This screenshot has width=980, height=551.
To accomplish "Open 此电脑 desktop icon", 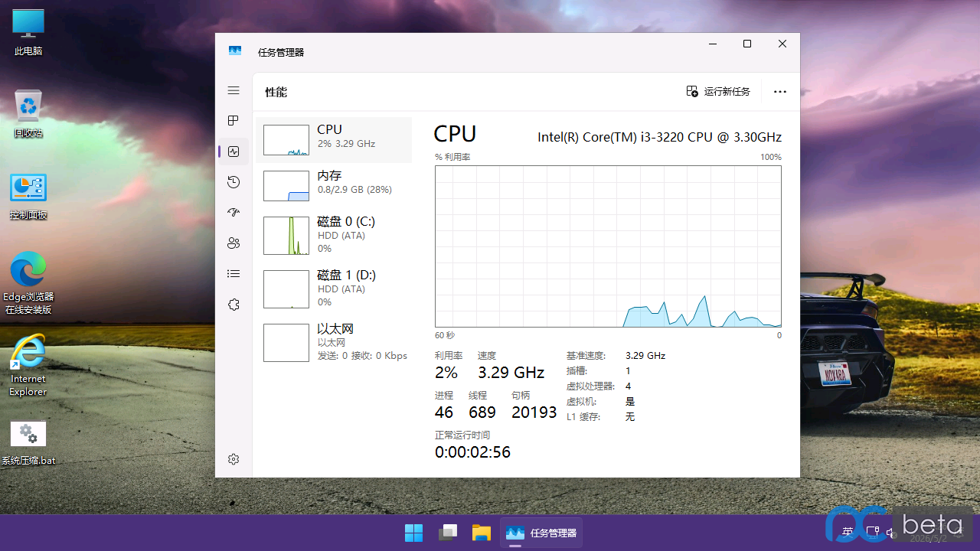I will pos(28,33).
